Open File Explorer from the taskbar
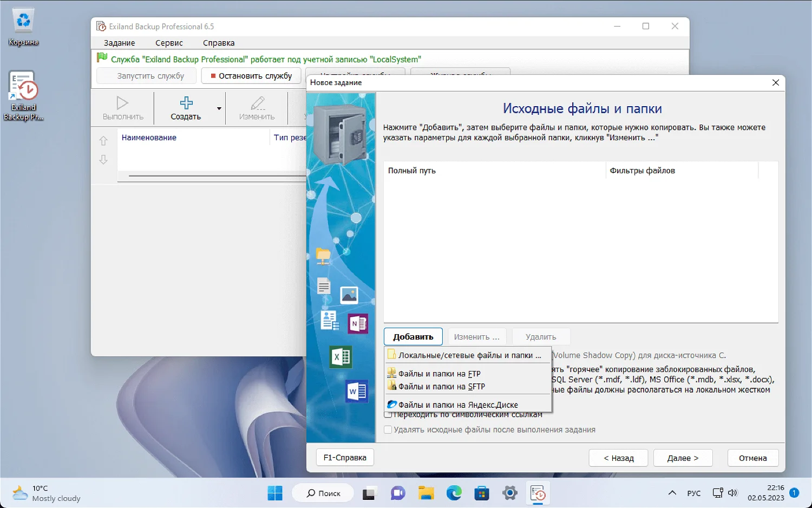 [x=426, y=493]
